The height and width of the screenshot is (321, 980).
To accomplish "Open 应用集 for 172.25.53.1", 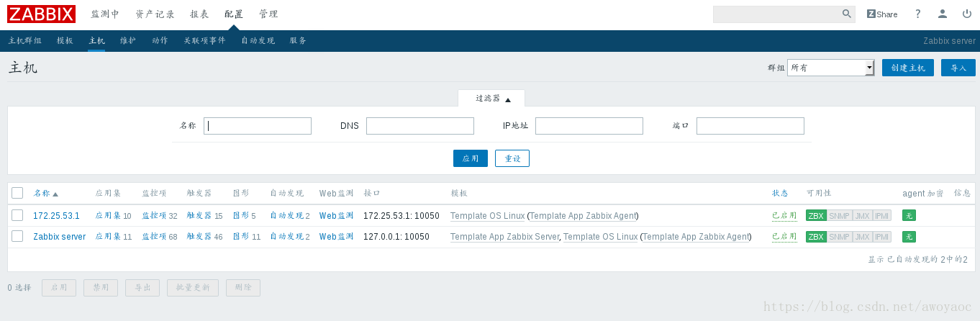I will coord(108,216).
